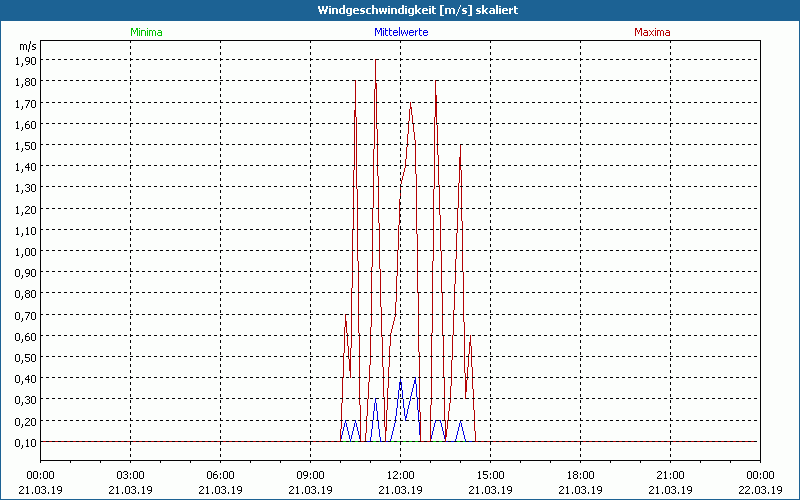Click the 21:00 time axis label
The height and width of the screenshot is (500, 800).
(x=670, y=475)
